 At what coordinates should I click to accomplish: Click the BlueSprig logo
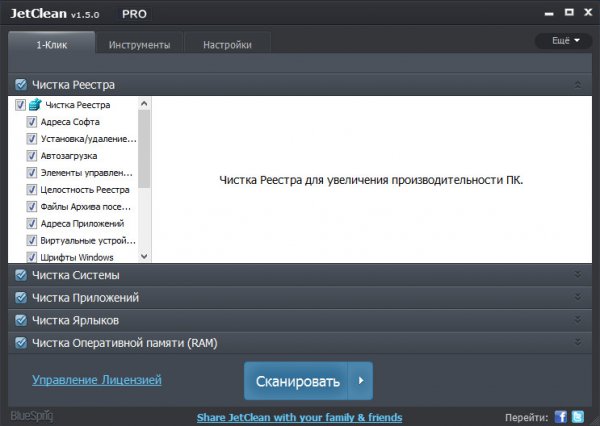(32, 416)
